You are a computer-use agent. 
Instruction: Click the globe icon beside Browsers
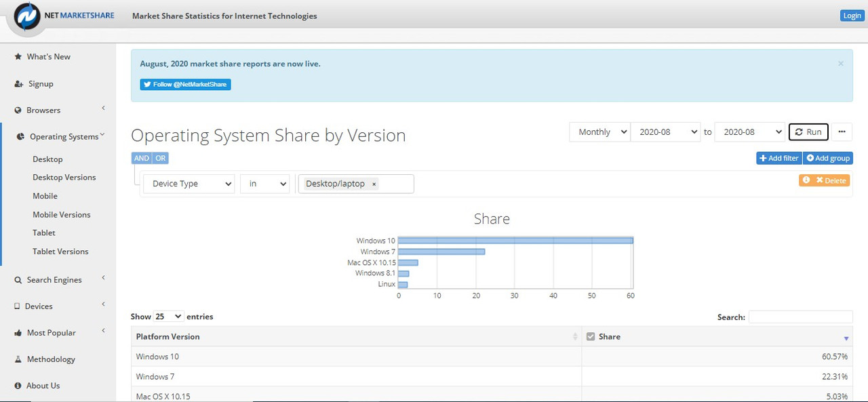pos(18,110)
